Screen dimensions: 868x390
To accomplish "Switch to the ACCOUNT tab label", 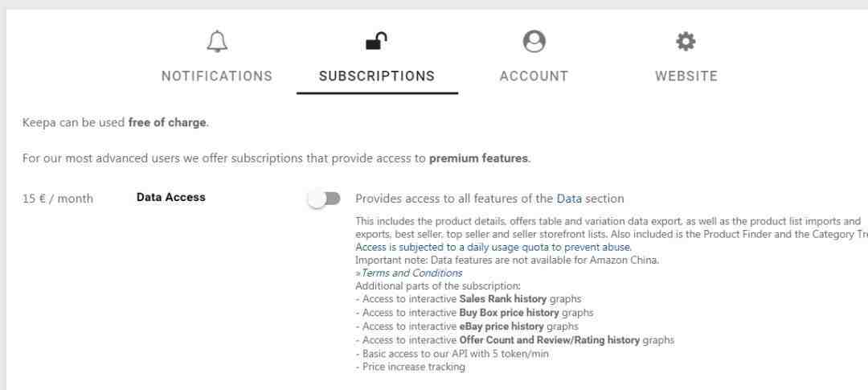I will (x=534, y=76).
